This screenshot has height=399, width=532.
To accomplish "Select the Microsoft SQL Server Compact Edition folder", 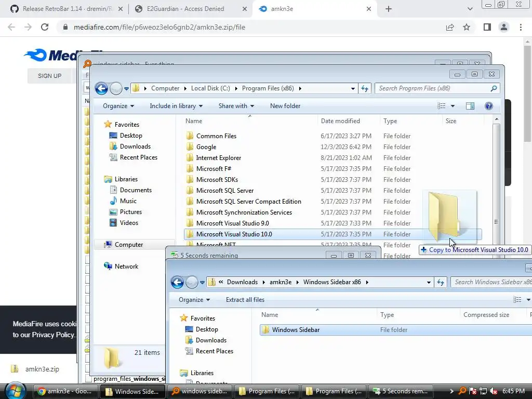I will tap(248, 202).
